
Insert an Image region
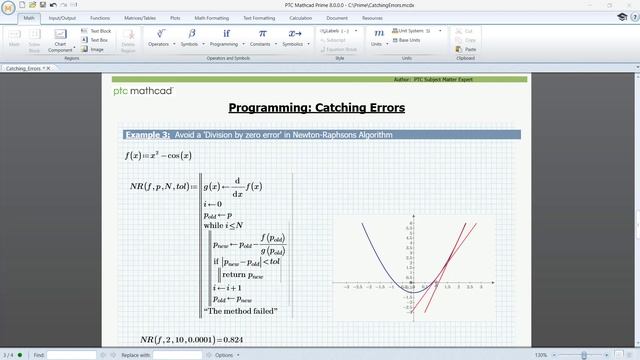pyautogui.click(x=92, y=49)
